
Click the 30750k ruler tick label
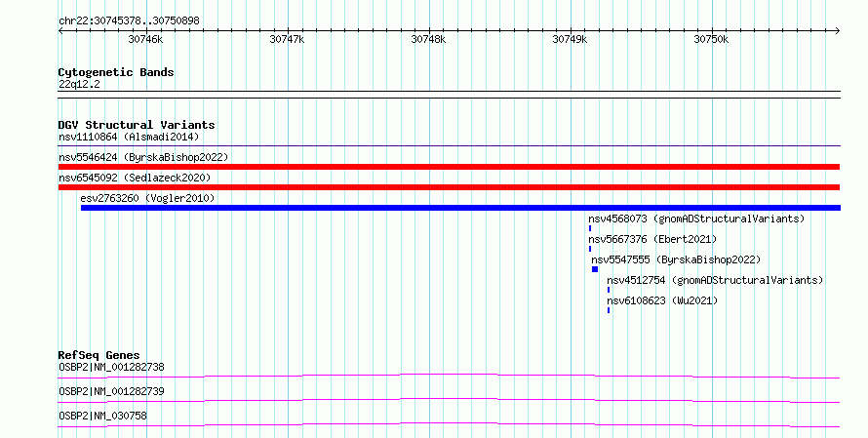711,39
